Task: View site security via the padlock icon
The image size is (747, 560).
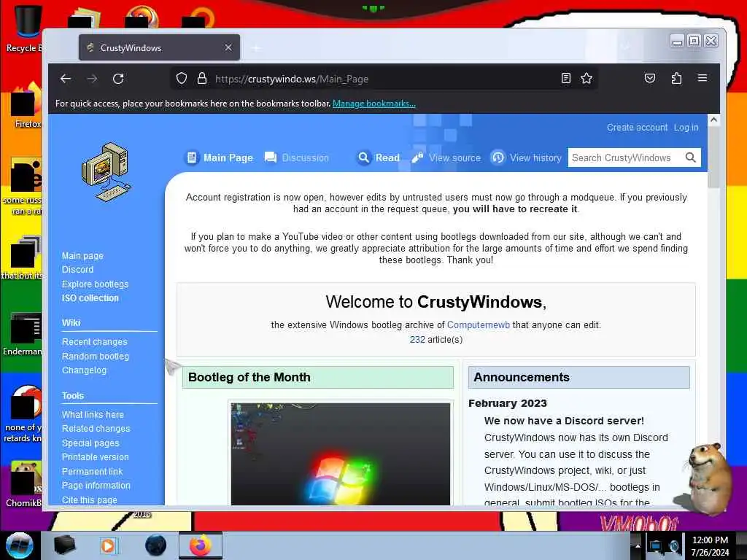Action: click(x=202, y=78)
